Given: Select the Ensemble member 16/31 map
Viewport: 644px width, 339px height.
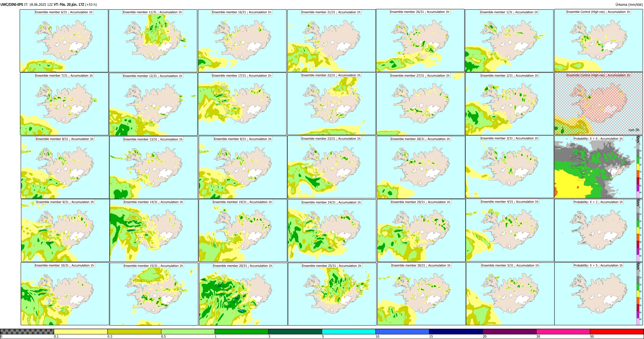Looking at the screenshot, I should point(242,41).
